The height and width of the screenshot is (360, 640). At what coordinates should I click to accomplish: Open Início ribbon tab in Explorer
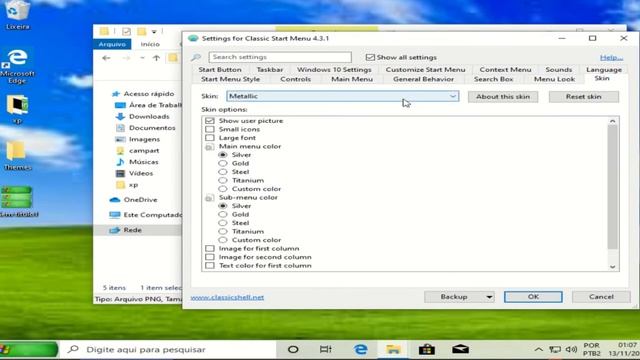[150, 44]
